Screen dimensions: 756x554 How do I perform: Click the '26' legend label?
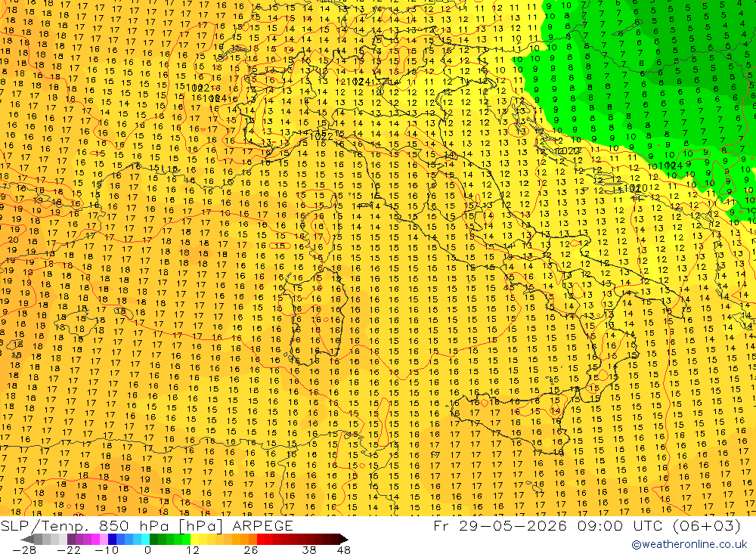click(x=251, y=549)
